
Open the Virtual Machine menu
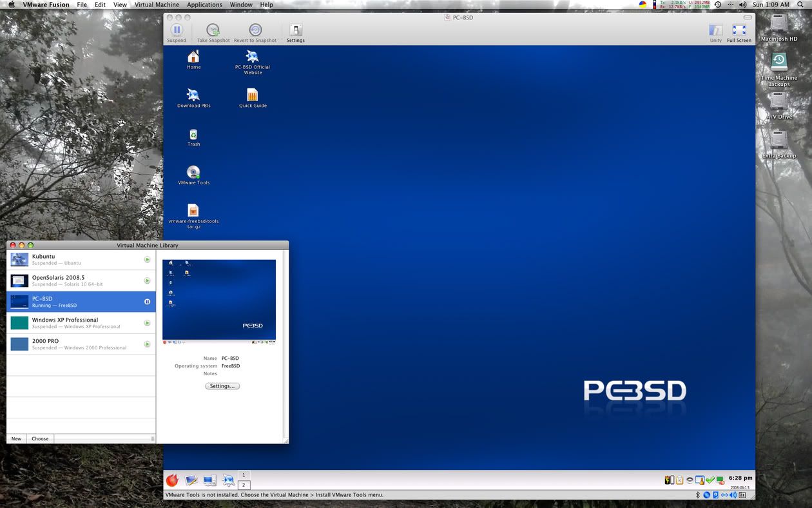click(157, 5)
